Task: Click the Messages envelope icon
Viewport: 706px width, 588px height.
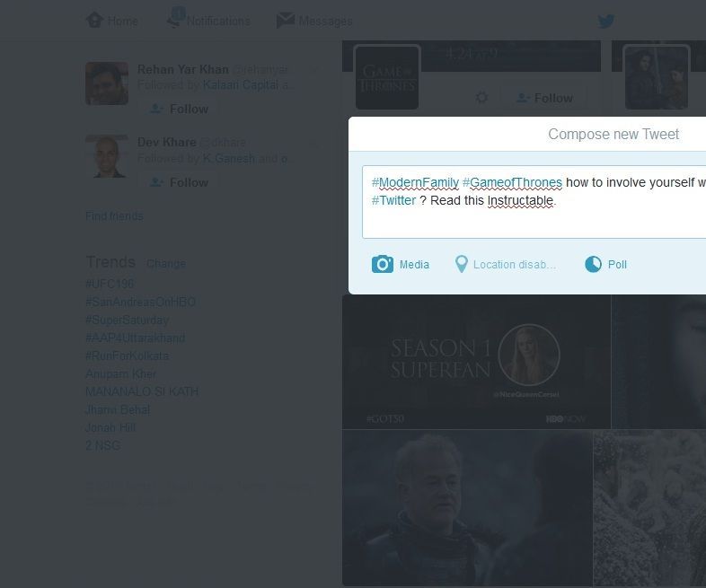Action: [x=285, y=21]
